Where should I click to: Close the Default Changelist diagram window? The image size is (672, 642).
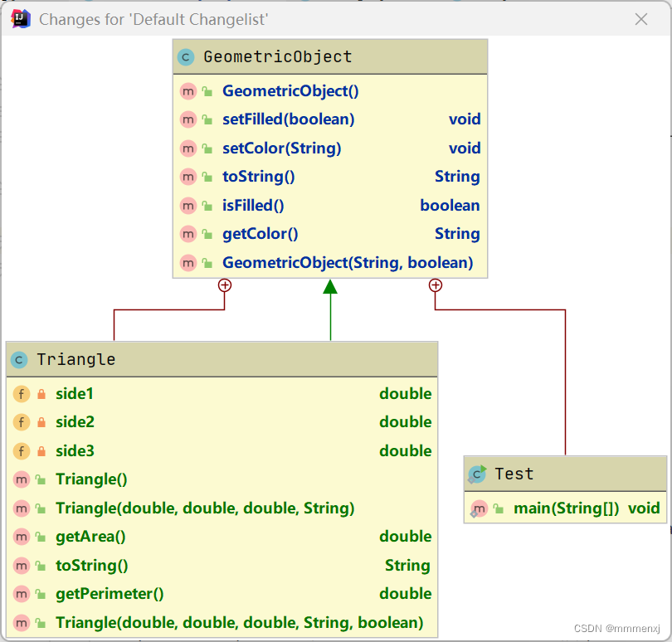click(x=640, y=19)
